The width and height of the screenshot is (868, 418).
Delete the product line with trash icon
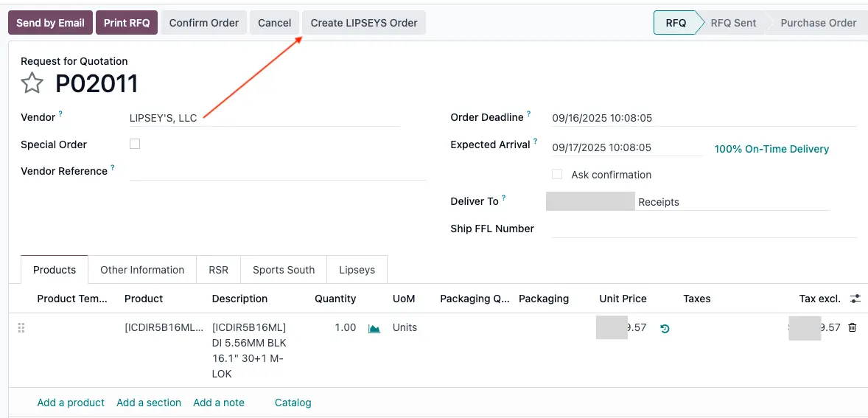pyautogui.click(x=853, y=328)
